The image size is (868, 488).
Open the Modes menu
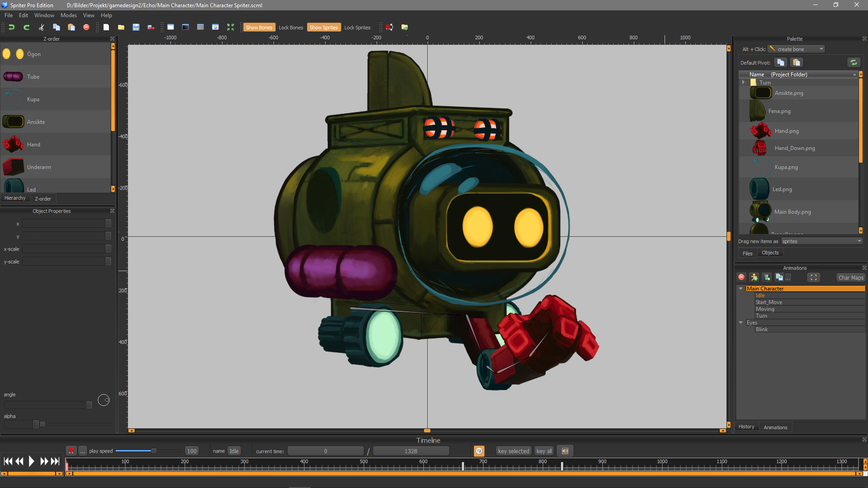pyautogui.click(x=69, y=15)
